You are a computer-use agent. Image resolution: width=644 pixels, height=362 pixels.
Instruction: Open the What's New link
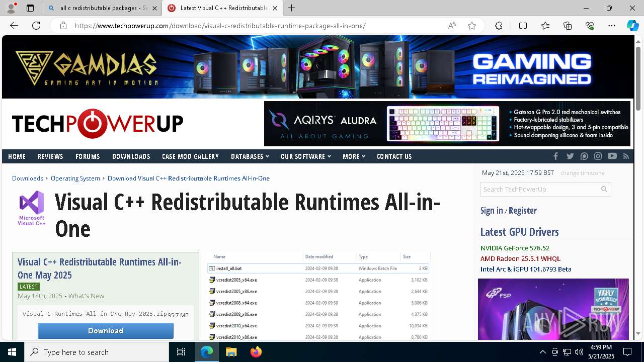[x=86, y=296]
